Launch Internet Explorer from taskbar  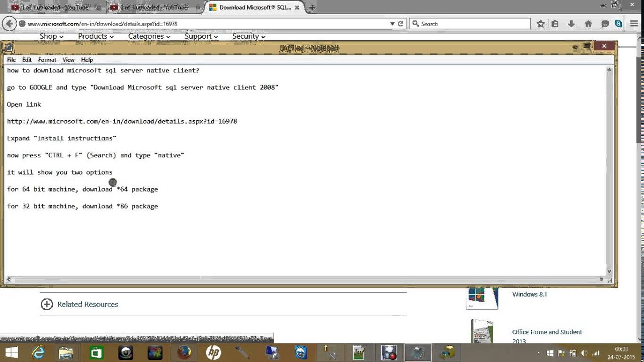click(x=38, y=352)
